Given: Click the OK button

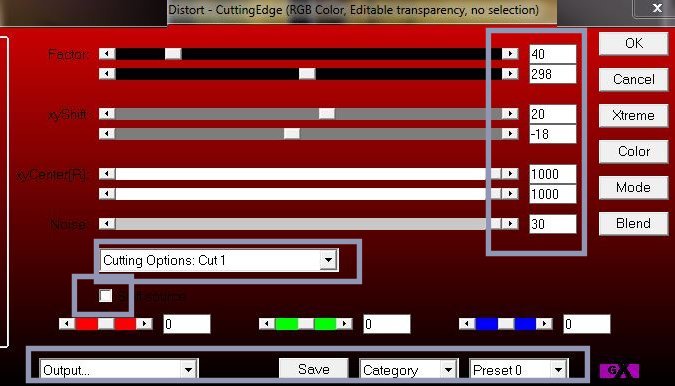Looking at the screenshot, I should pos(634,43).
